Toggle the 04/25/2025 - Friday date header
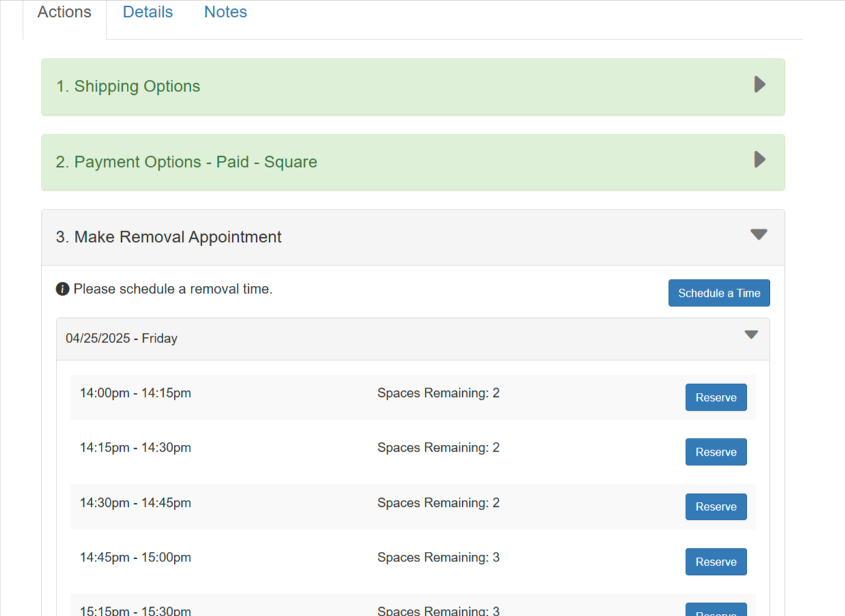Screen dimensions: 845x616 121,339
